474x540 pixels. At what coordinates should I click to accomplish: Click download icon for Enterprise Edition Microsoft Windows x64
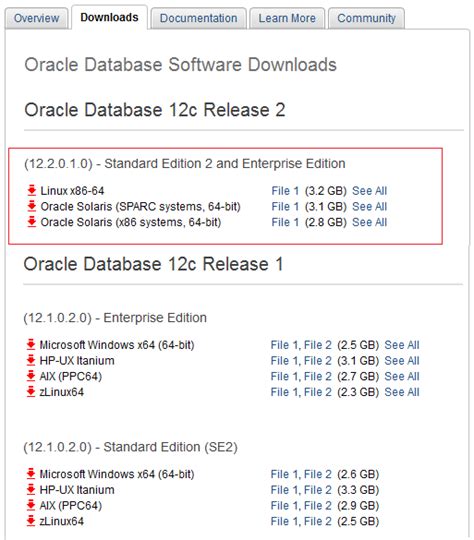coord(31,344)
